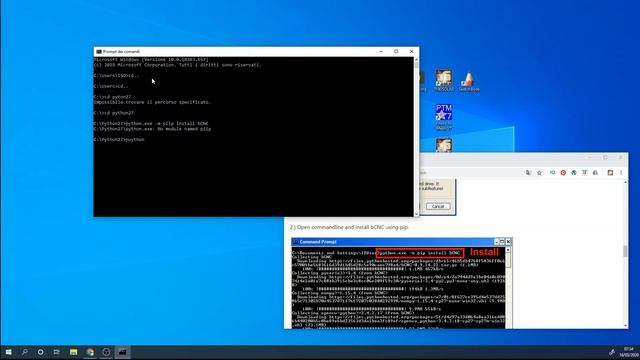Open Chrome three-dot menu
Viewport: 640px width, 360px height.
[621, 173]
